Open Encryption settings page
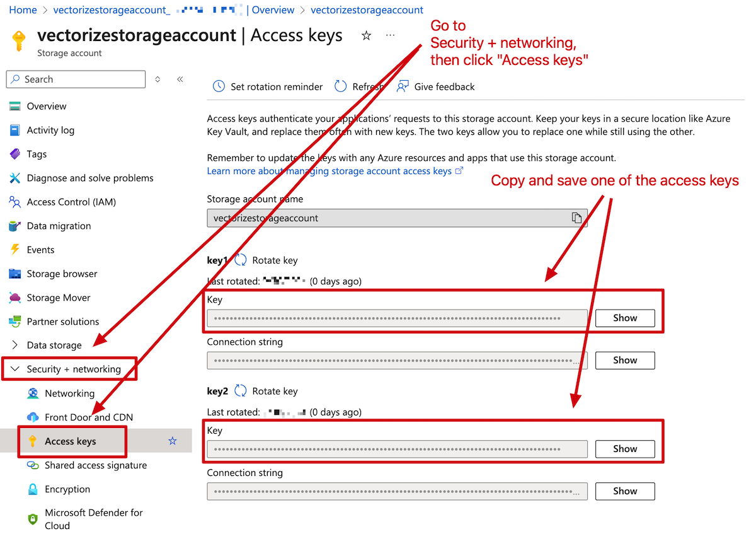The width and height of the screenshot is (756, 534). point(67,489)
